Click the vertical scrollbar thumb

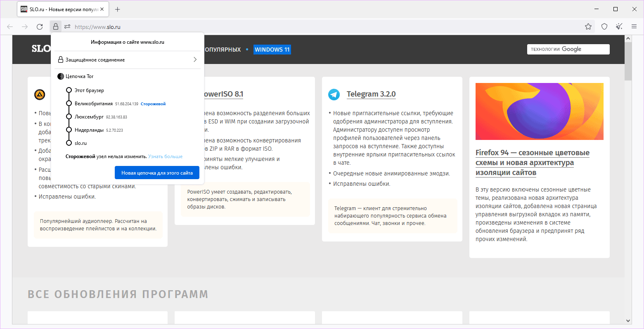pos(628,61)
